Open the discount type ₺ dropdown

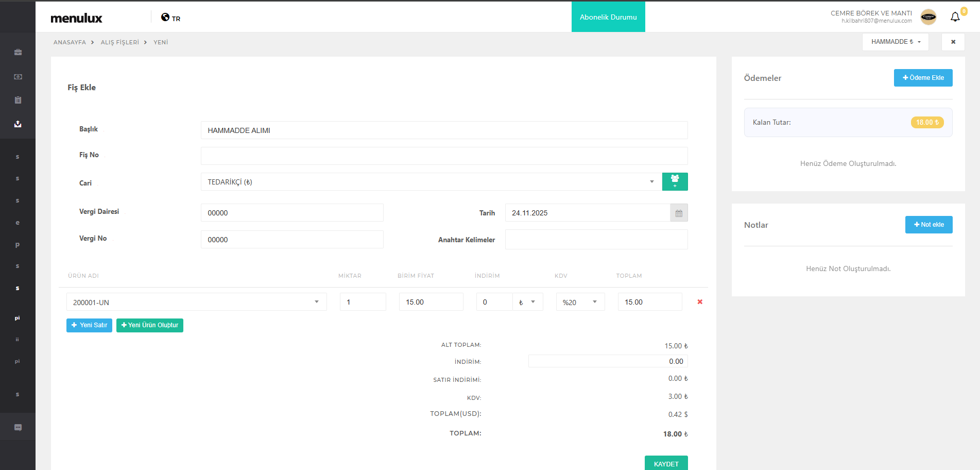coord(528,302)
